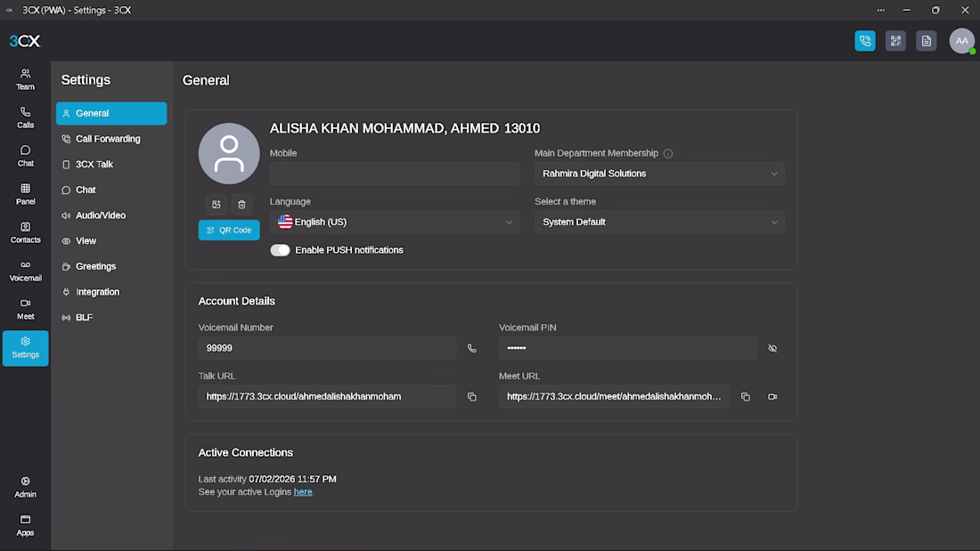Upload a new profile picture
Screen dimensions: 980x551
pos(216,204)
